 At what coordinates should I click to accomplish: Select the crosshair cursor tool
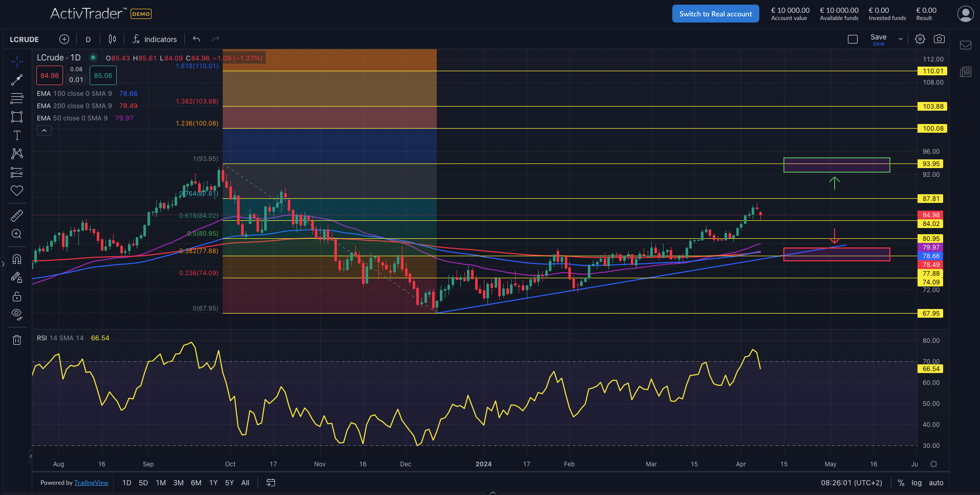pyautogui.click(x=17, y=61)
